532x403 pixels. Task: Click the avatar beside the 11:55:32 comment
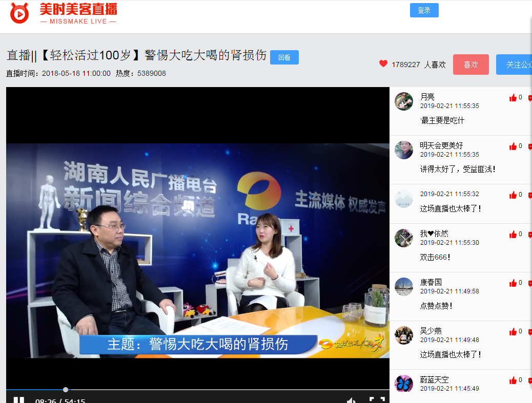[404, 199]
